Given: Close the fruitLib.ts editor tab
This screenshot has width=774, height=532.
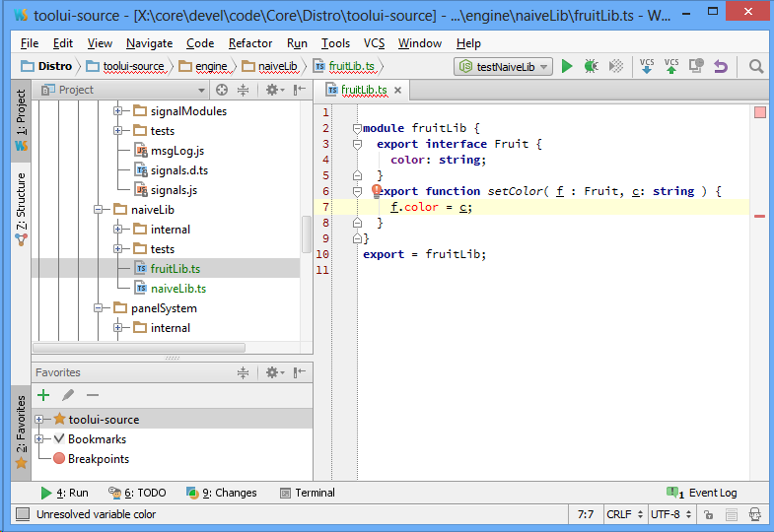Looking at the screenshot, I should (398, 90).
